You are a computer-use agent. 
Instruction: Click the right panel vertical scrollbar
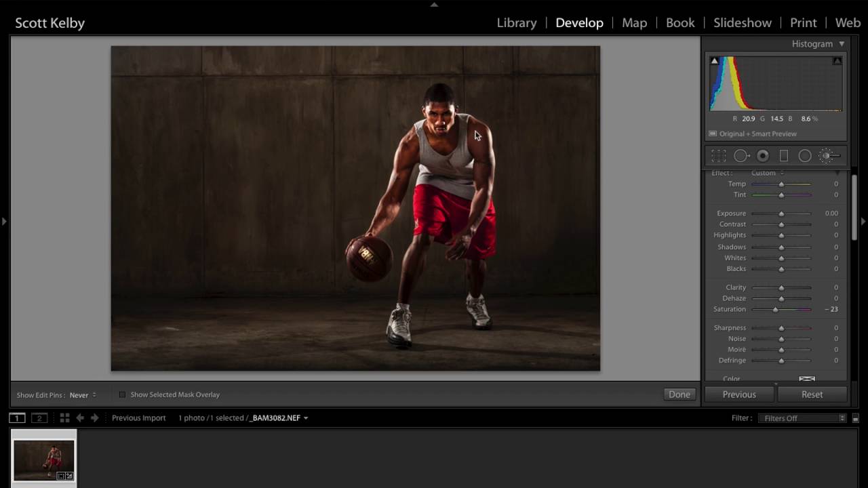point(854,207)
